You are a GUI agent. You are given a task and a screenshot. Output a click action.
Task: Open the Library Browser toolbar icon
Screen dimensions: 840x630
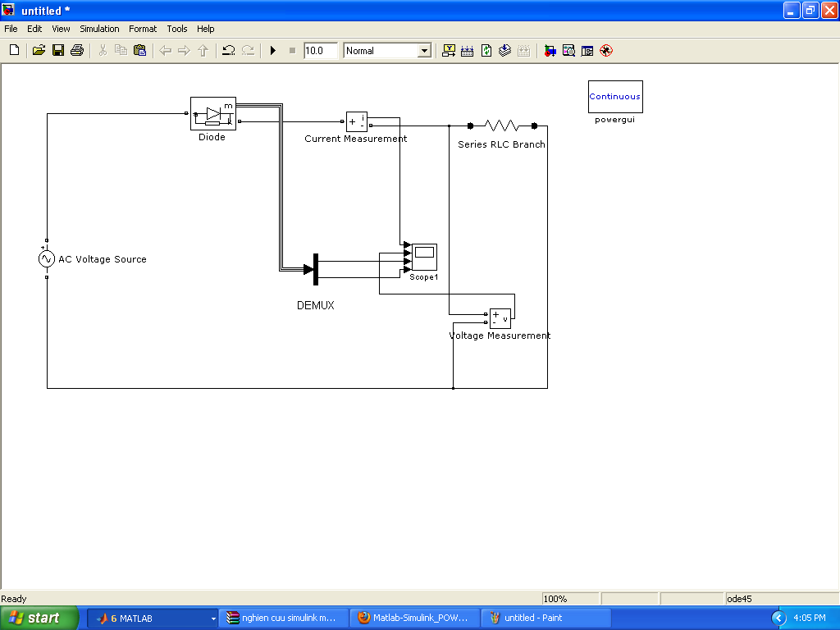pos(550,51)
